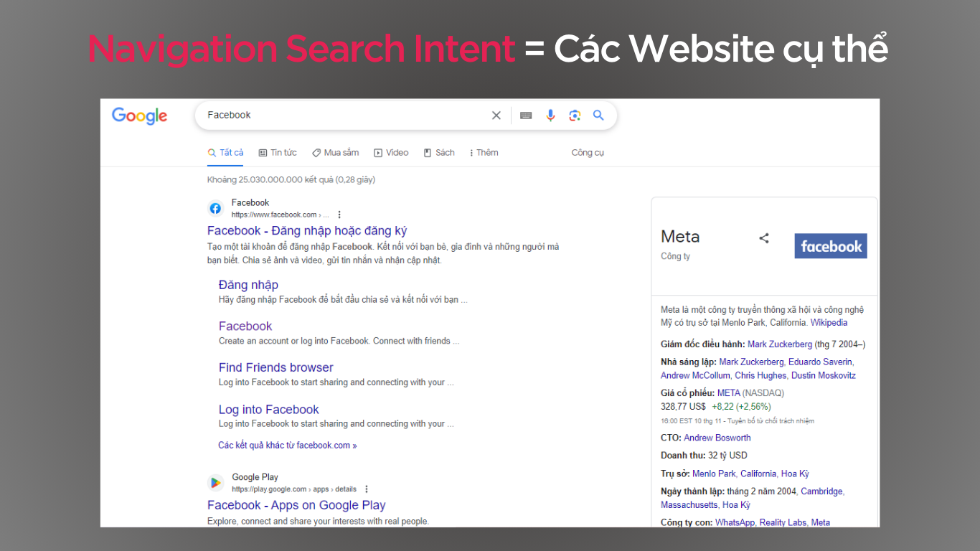Open the Đăng nhập sitelink

(x=248, y=285)
